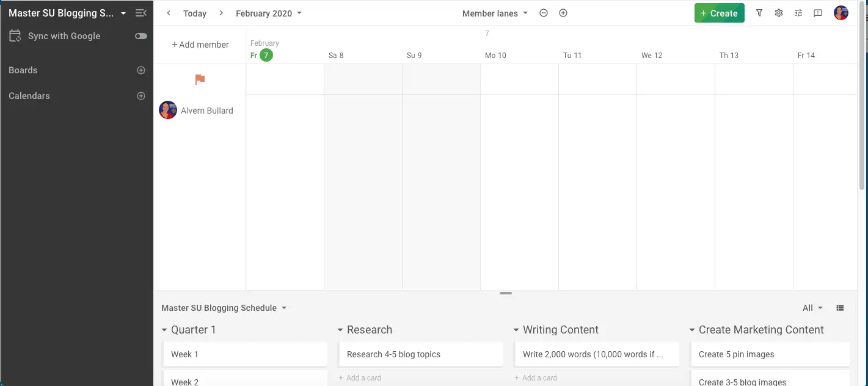Open February 2020 date dropdown
The image size is (868, 386).
pyautogui.click(x=269, y=13)
